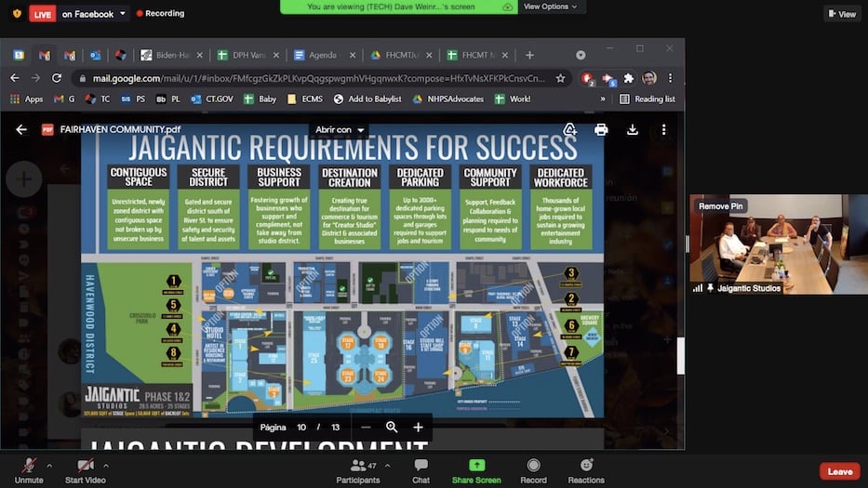The height and width of the screenshot is (488, 868).
Task: Open the Participants panel
Action: tap(358, 471)
